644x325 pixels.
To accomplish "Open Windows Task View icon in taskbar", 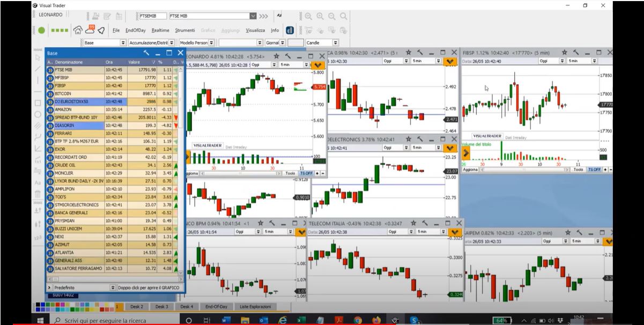I will point(207,320).
